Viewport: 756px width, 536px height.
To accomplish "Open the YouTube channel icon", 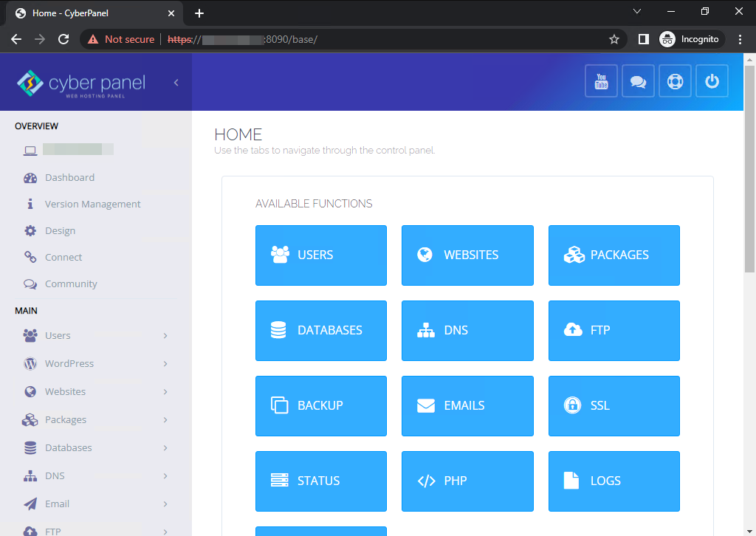I will click(601, 81).
